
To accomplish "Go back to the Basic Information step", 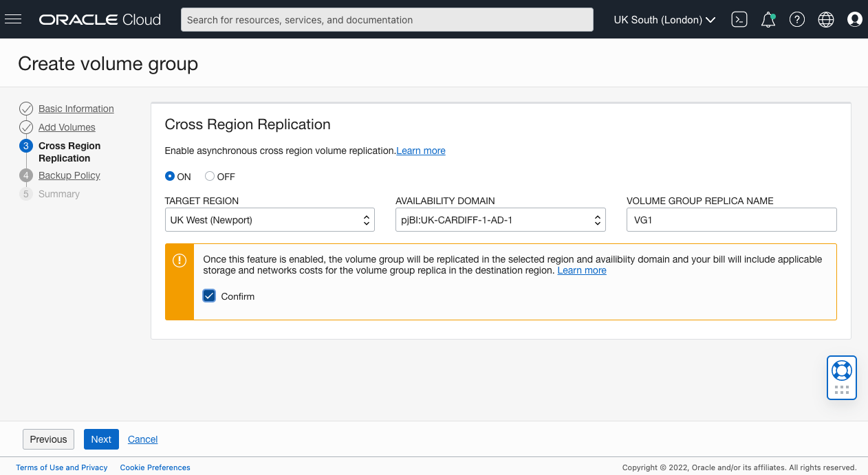I will (76, 109).
